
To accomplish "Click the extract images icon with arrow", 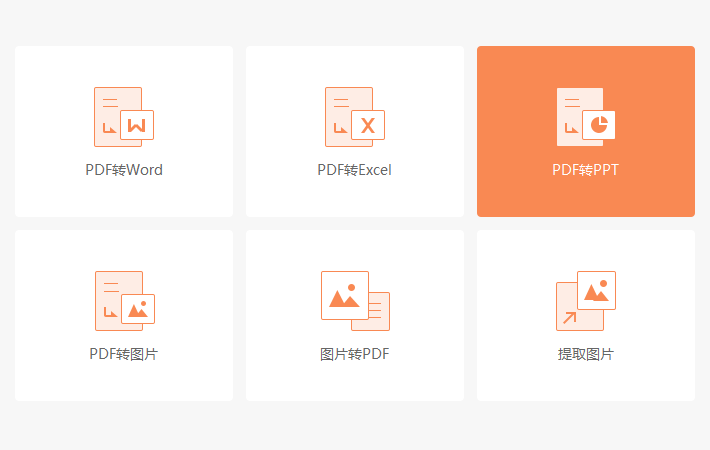I will tap(585, 301).
